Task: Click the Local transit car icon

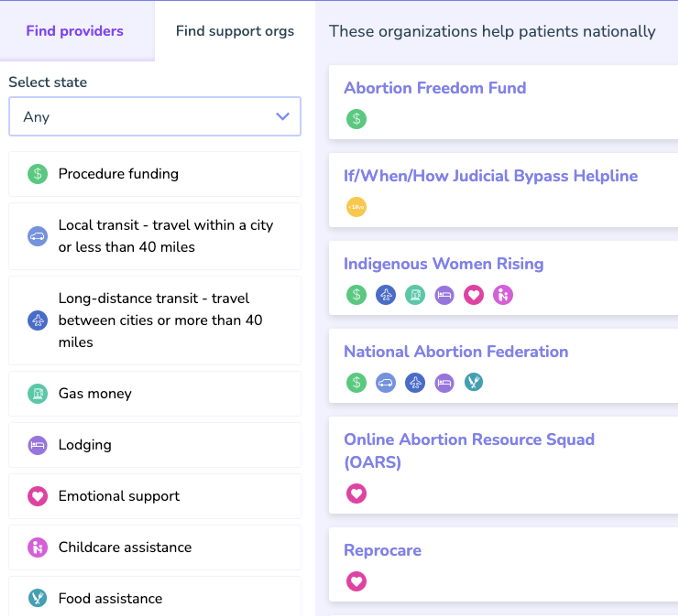Action: [37, 236]
